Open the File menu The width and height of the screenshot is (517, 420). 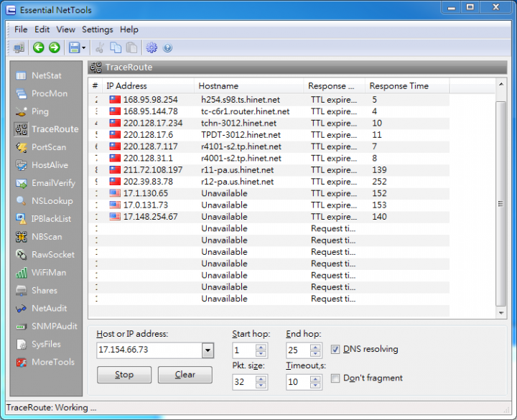[x=21, y=29]
